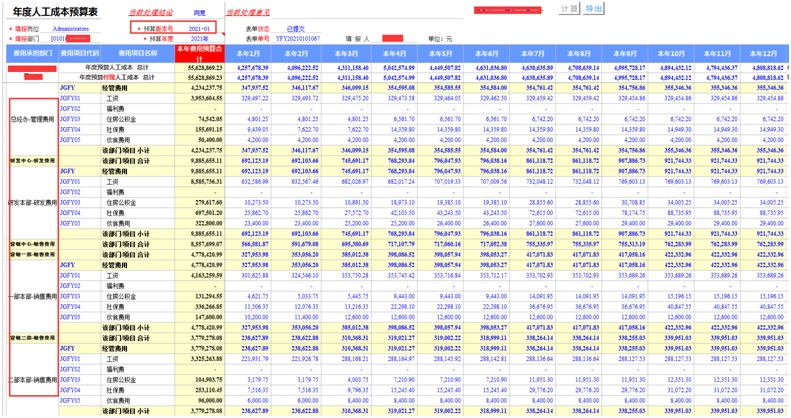Click the 301,625.88 January cell
The height and width of the screenshot is (418, 791).
pos(248,275)
